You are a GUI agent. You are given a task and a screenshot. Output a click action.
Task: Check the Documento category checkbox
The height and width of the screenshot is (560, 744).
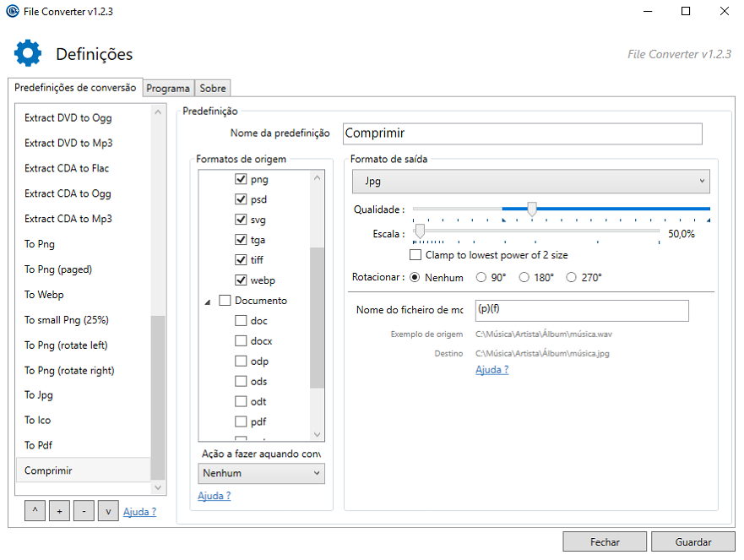pyautogui.click(x=225, y=301)
